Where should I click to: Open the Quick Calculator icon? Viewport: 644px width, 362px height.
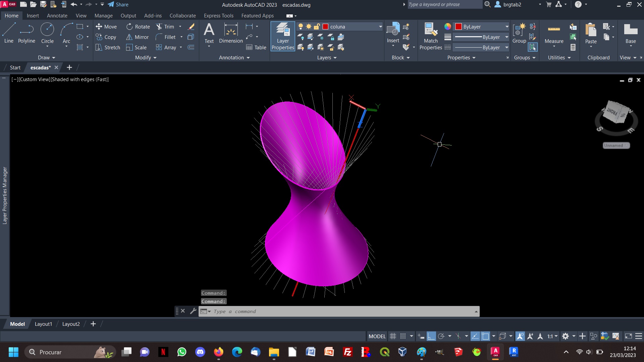(x=573, y=48)
